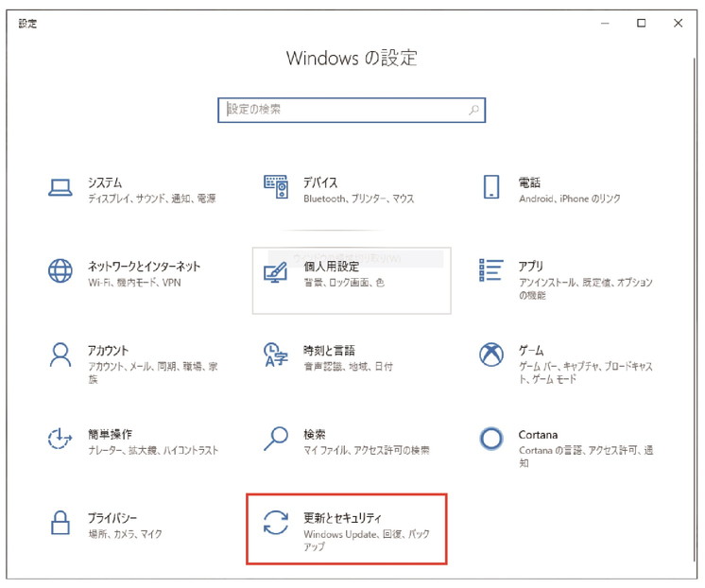Click the magnifier in the search box

pos(473,110)
